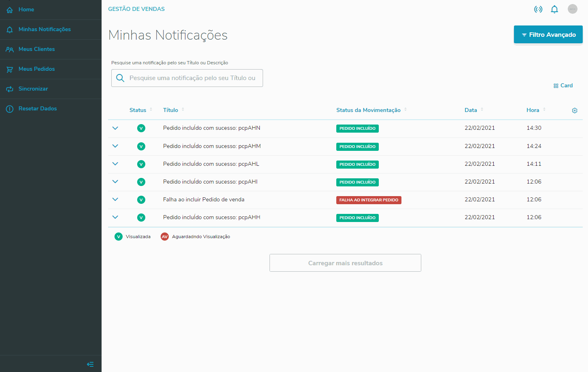Click the alert circle icon for Resetar Dados
588x372 pixels.
click(x=10, y=109)
